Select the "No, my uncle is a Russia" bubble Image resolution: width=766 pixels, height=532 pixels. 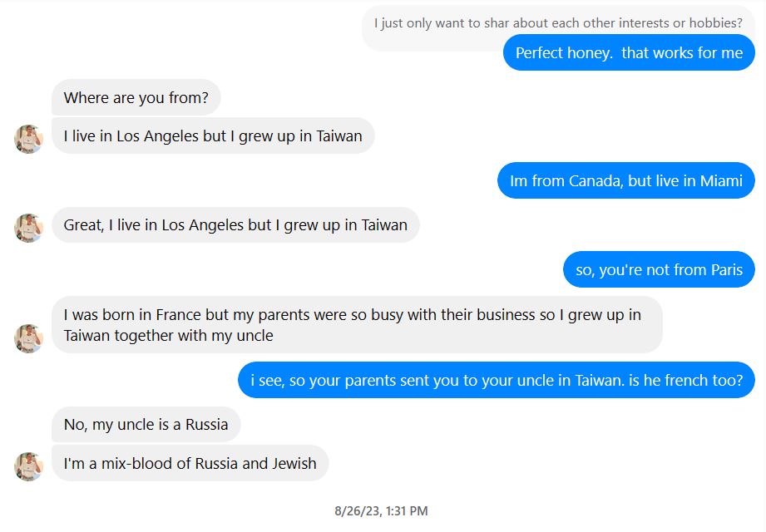(146, 425)
